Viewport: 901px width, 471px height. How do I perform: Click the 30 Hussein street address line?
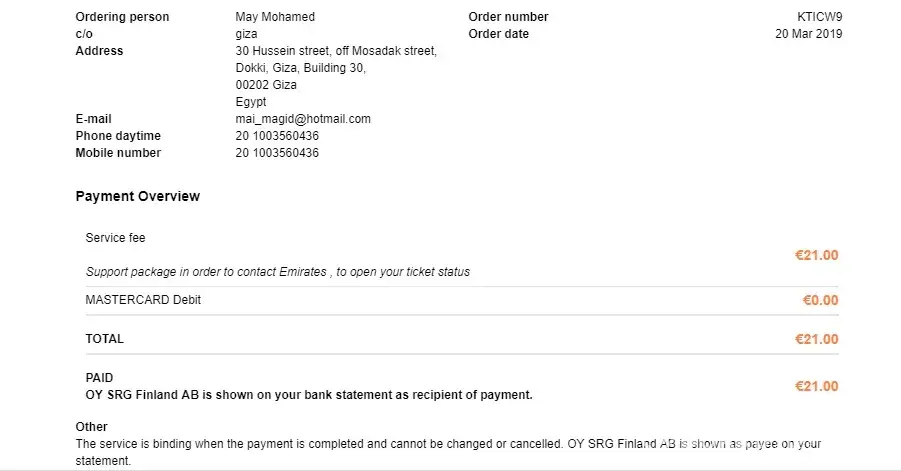(x=336, y=51)
